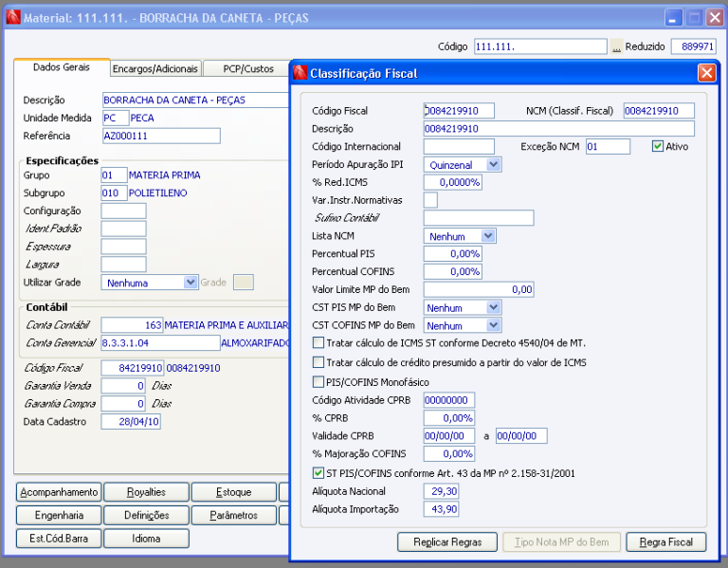728x568 pixels.
Task: Click the Alíquota Nacional field
Action: tap(441, 491)
